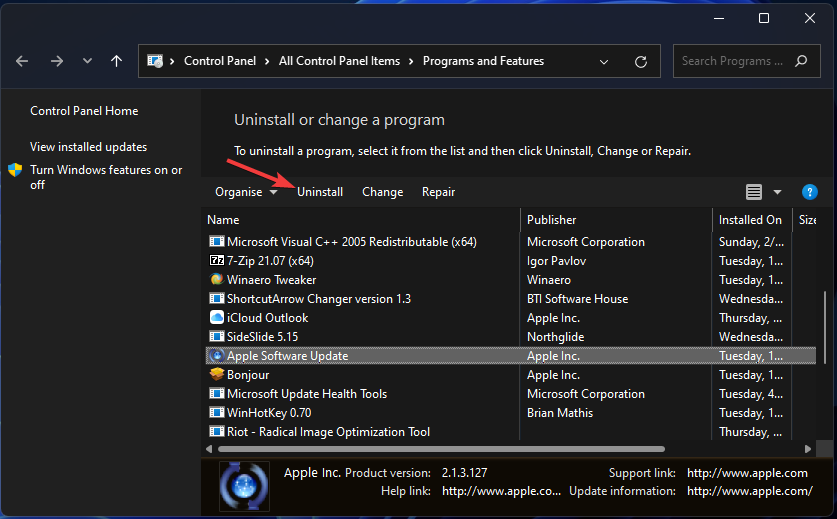Screen dimensions: 837x519
Task: Sort list by Publisher column header
Action: point(551,219)
